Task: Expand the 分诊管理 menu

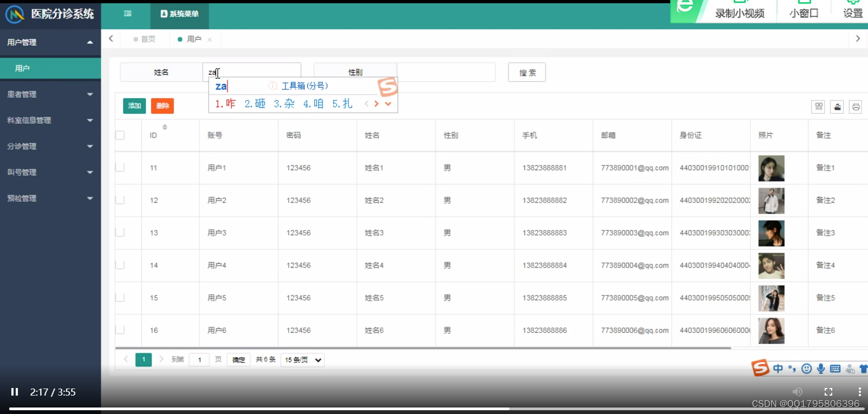Action: pyautogui.click(x=50, y=146)
